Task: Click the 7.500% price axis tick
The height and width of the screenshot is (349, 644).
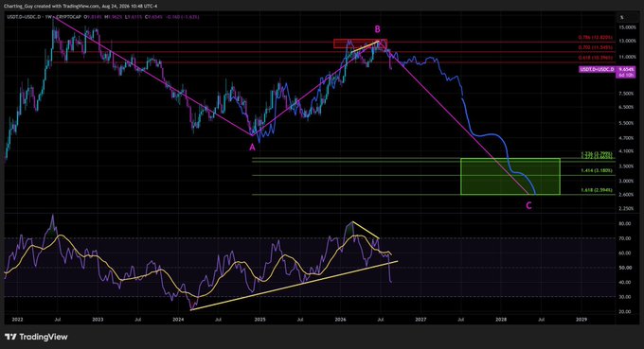Action: pos(627,94)
